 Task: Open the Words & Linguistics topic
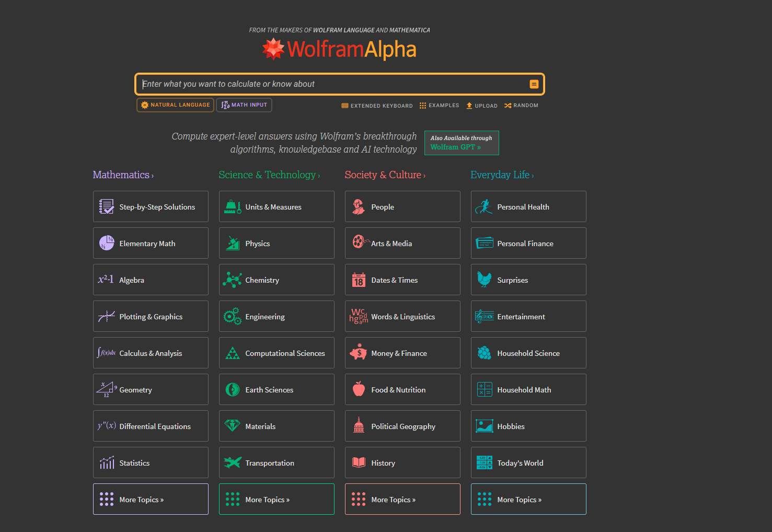(402, 316)
